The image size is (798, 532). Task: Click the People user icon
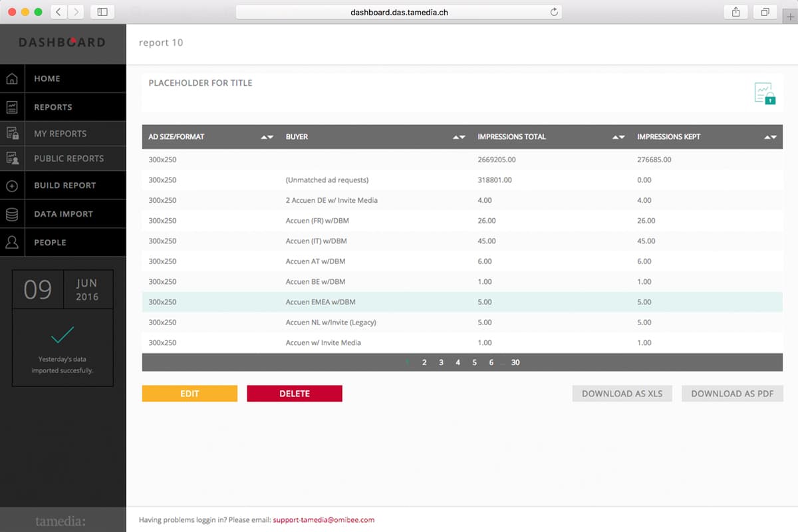click(x=12, y=243)
